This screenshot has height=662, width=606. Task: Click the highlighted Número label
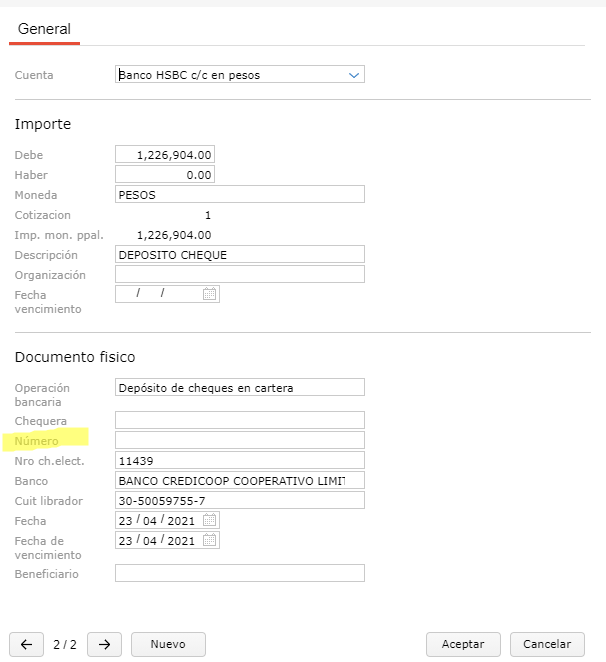[36, 441]
